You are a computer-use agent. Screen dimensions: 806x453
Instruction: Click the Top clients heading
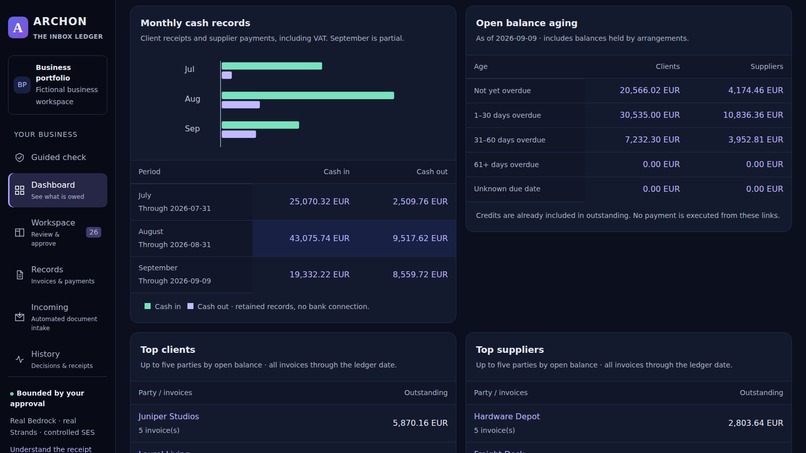click(x=168, y=350)
